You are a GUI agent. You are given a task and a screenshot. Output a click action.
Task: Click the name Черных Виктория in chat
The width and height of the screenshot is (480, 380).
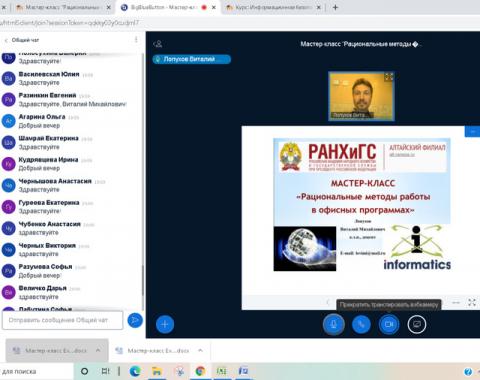47,245
